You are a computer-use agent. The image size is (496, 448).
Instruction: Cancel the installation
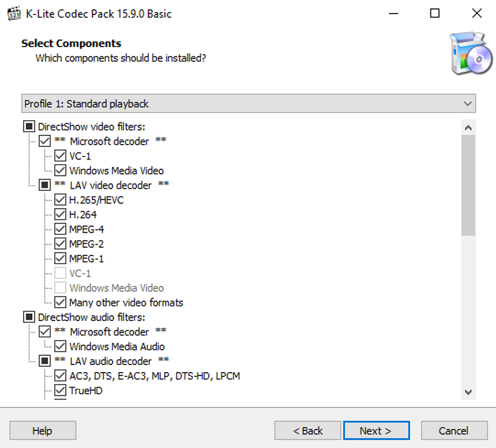tap(454, 430)
